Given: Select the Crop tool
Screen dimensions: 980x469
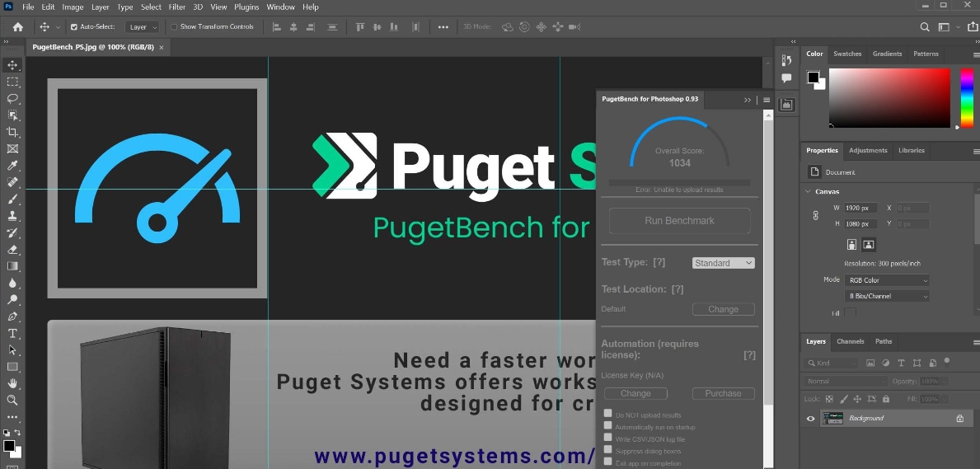Looking at the screenshot, I should [x=12, y=132].
